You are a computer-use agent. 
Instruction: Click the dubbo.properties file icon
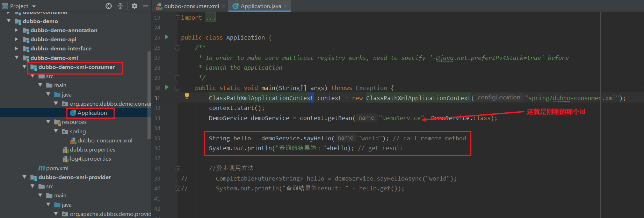click(65, 150)
